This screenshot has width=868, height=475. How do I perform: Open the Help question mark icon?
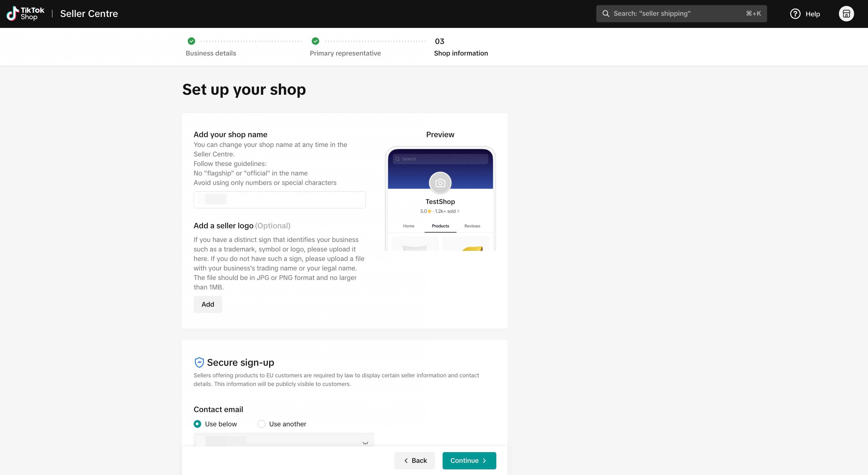[795, 14]
